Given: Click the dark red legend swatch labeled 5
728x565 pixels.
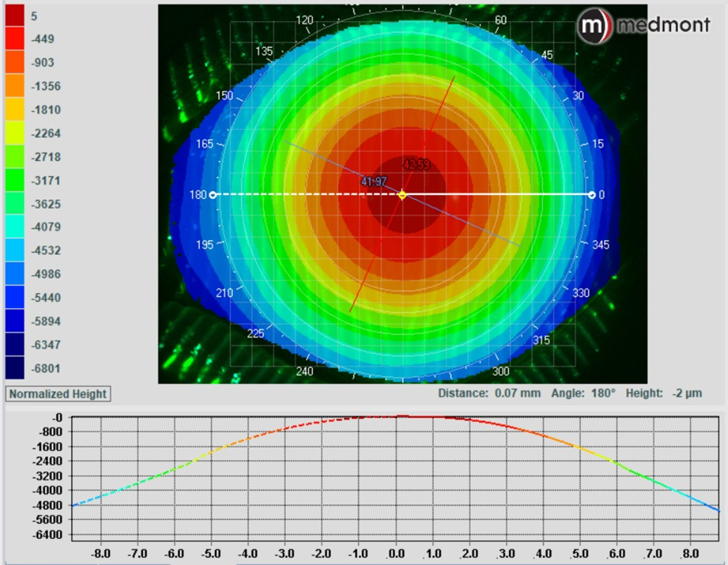Looking at the screenshot, I should tap(15, 15).
